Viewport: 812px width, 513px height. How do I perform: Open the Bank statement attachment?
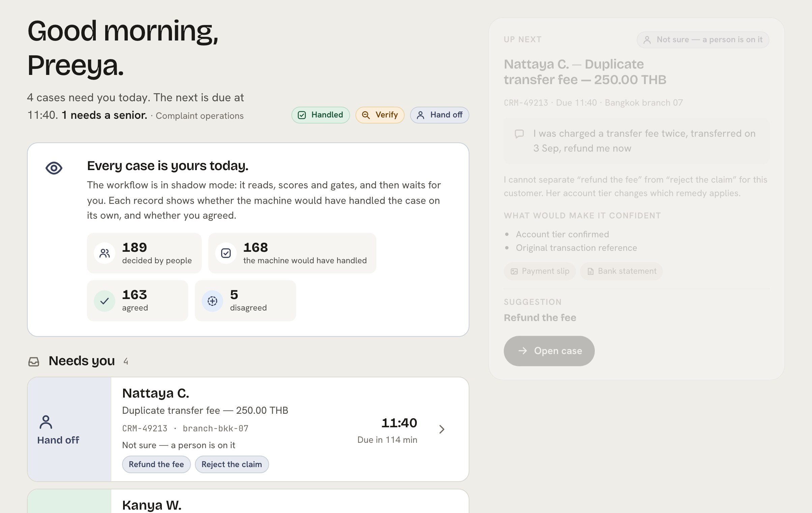621,271
